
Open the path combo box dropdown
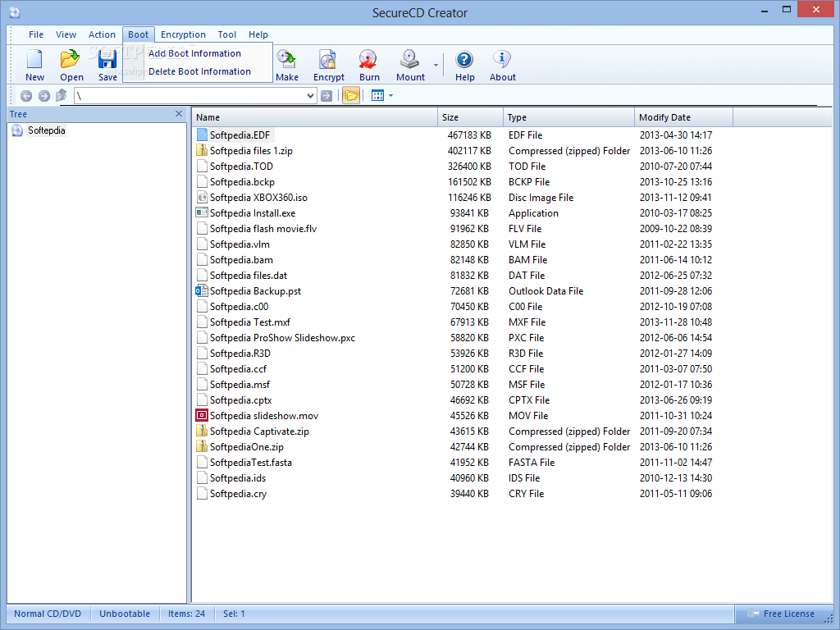click(310, 96)
